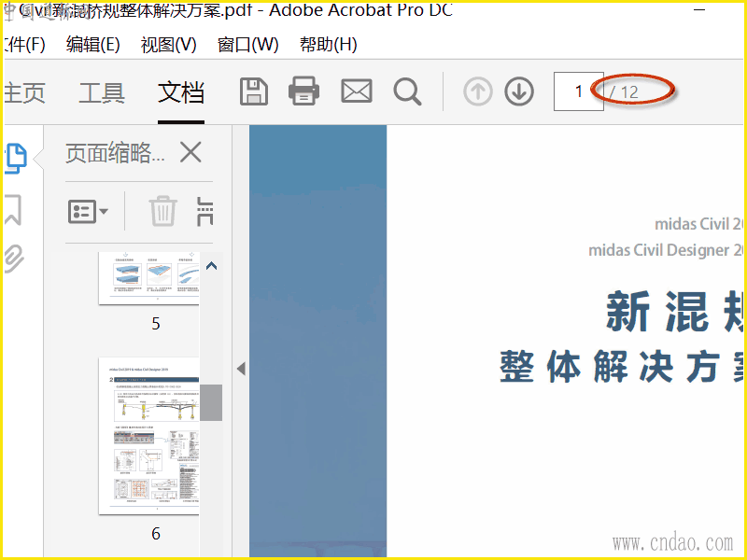Collapse the navigation pane with the left triangle
747x560 pixels.
coord(241,369)
